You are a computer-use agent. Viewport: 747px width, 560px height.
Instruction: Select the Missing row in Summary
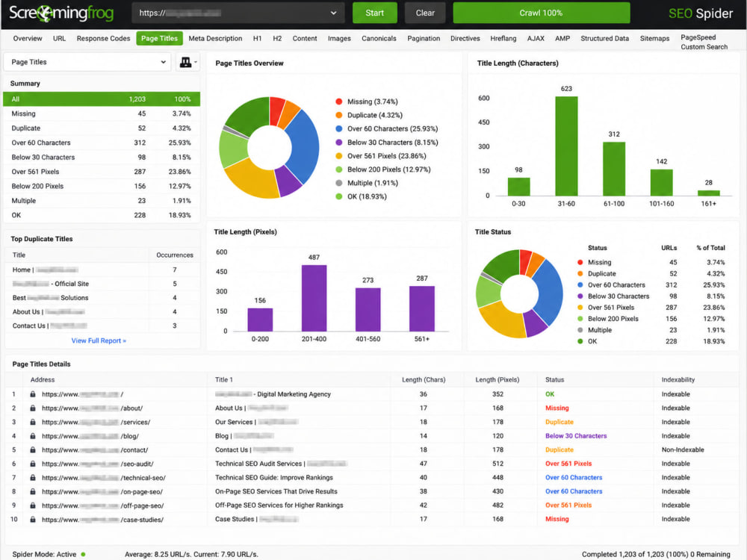pos(102,113)
